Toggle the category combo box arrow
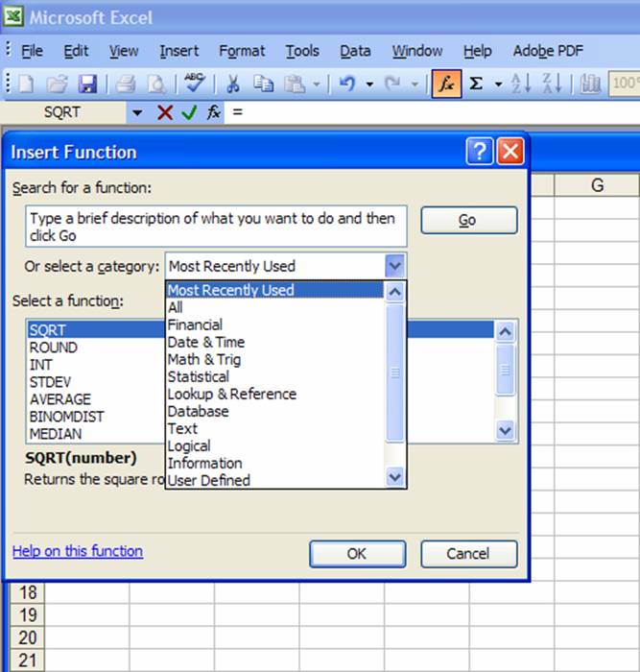Screen dimensions: 640x672 (x=395, y=266)
